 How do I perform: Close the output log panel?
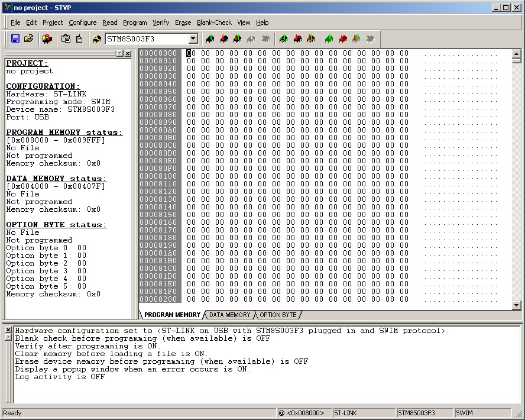click(x=8, y=329)
